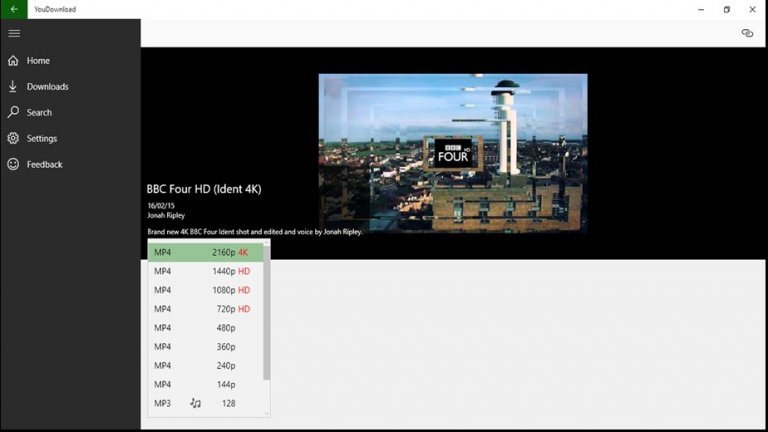Screen dimensions: 768x432
Task: Select MP4 144p format
Action: coord(205,384)
